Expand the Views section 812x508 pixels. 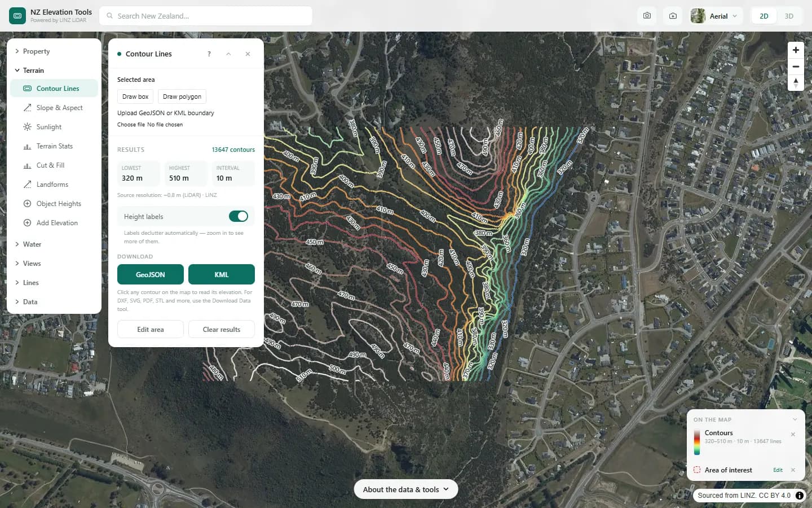click(54, 264)
